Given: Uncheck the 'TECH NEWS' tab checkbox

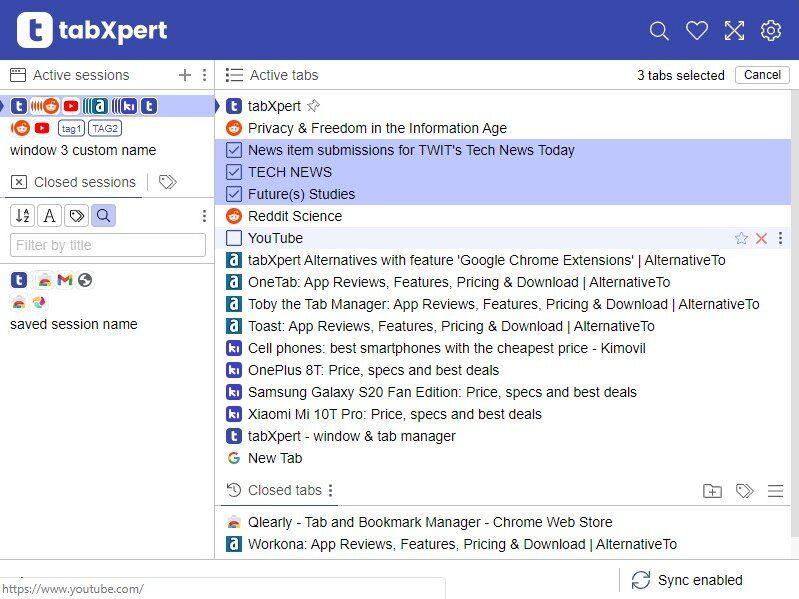Looking at the screenshot, I should coord(234,172).
